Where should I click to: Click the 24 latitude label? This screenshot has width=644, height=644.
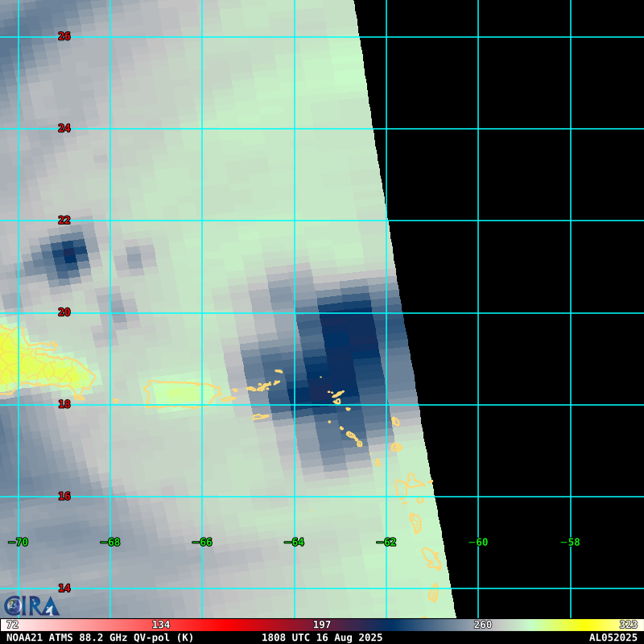pos(64,128)
